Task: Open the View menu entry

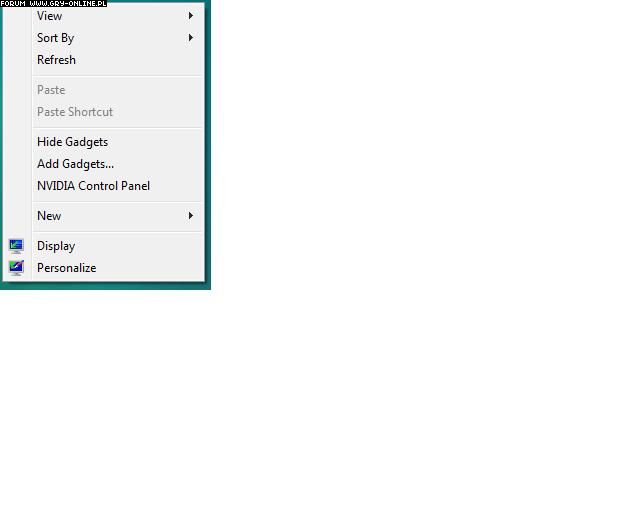Action: click(x=50, y=16)
